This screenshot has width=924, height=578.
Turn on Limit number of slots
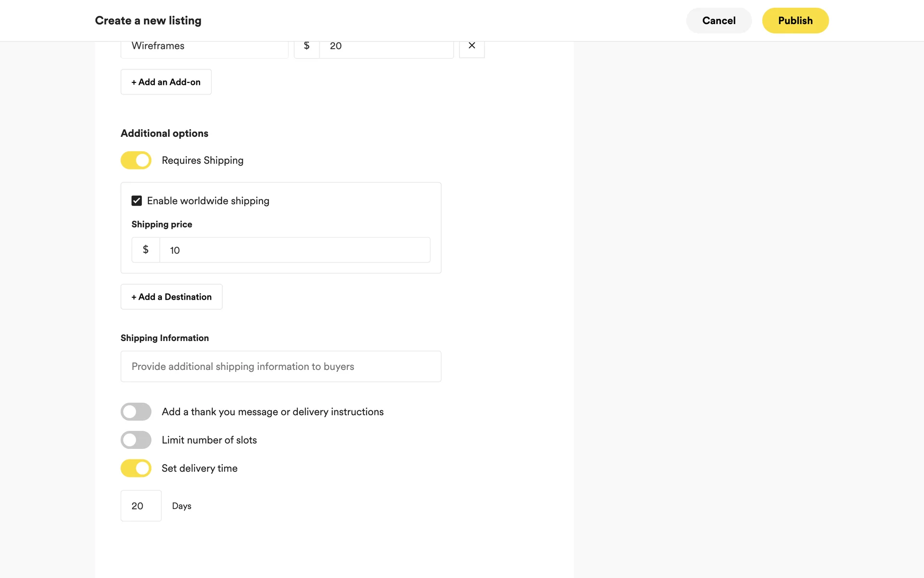click(136, 440)
